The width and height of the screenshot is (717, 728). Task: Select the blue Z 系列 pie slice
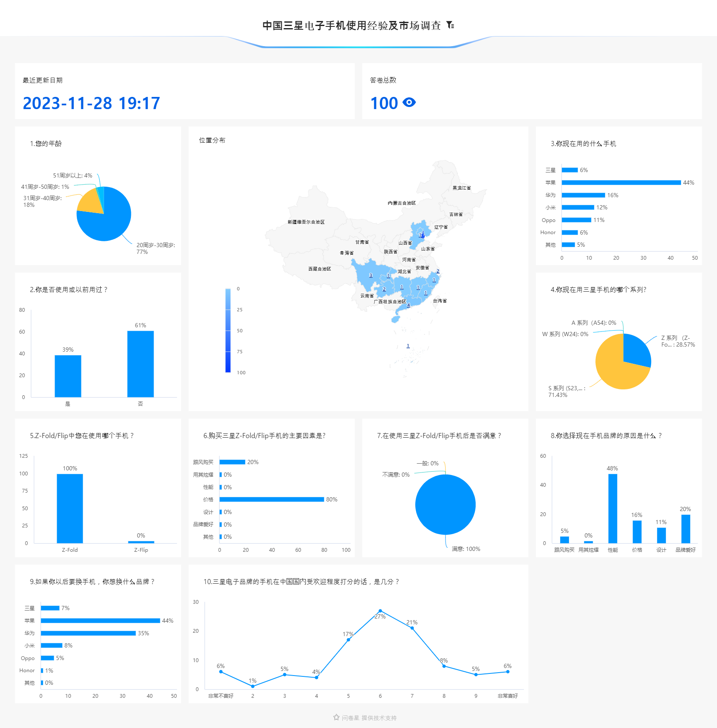coord(636,350)
